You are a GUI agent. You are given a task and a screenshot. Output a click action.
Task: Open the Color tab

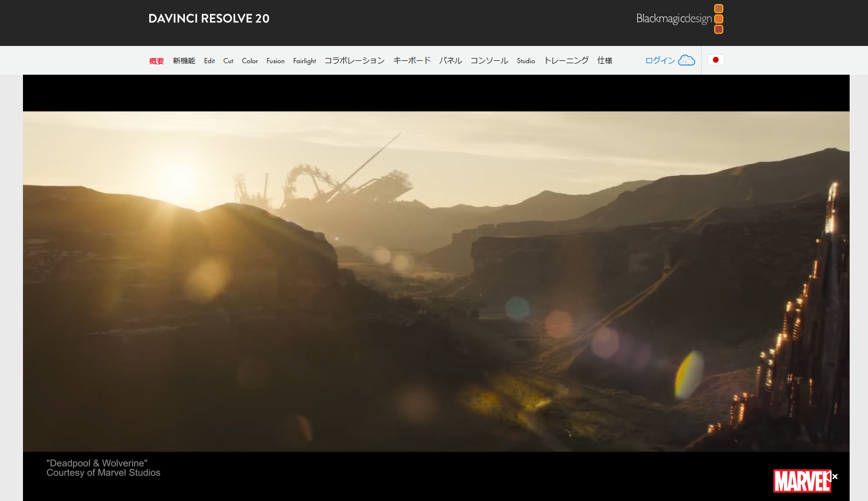coord(250,61)
